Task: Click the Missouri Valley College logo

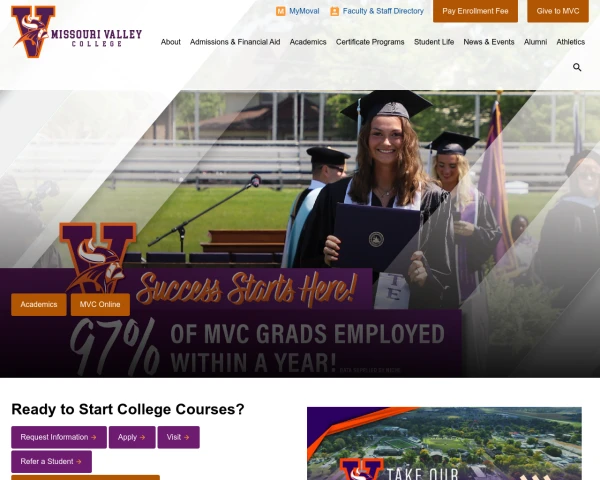Action: pos(77,32)
